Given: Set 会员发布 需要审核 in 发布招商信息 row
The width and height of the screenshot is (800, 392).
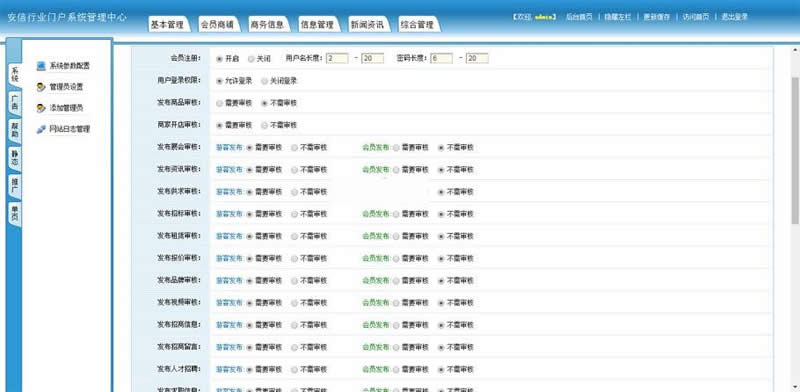Looking at the screenshot, I should point(396,325).
